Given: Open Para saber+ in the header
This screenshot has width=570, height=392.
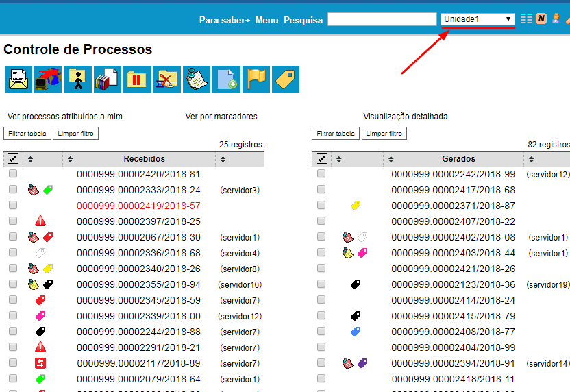Looking at the screenshot, I should (x=225, y=20).
